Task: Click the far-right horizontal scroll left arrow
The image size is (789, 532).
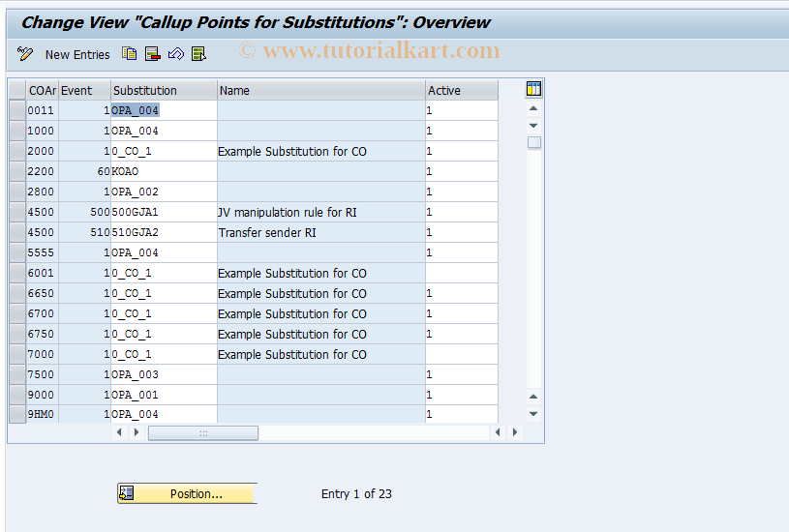Action: pyautogui.click(x=498, y=432)
